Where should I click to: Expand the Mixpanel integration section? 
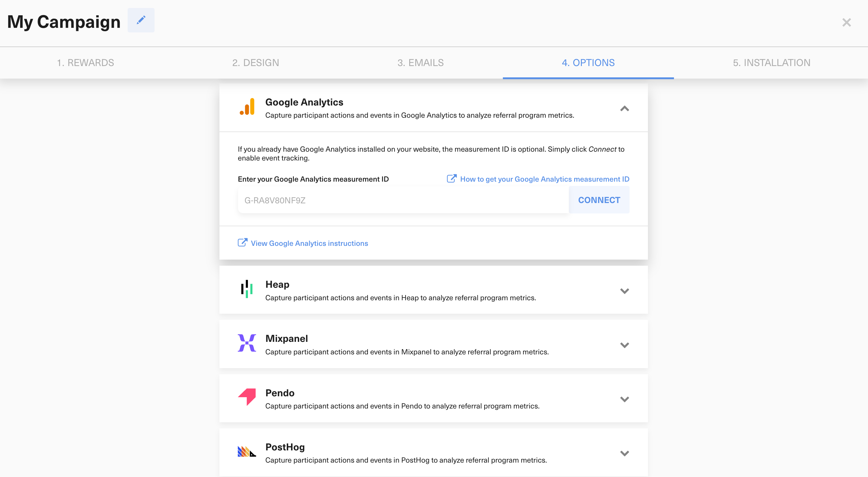click(624, 345)
